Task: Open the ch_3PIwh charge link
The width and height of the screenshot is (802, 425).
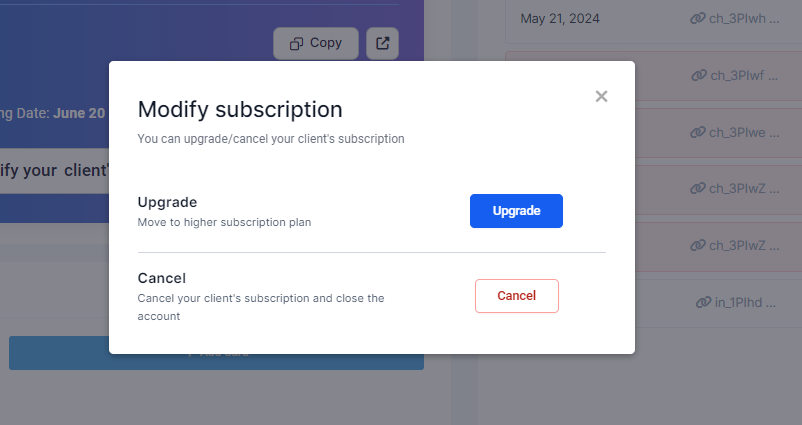Action: tap(743, 18)
